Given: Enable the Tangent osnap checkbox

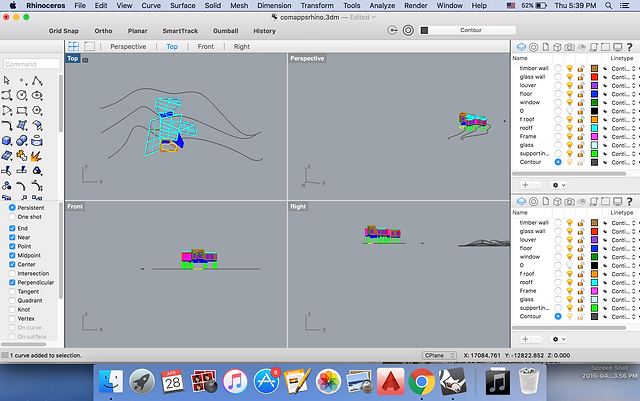Looking at the screenshot, I should tap(12, 292).
